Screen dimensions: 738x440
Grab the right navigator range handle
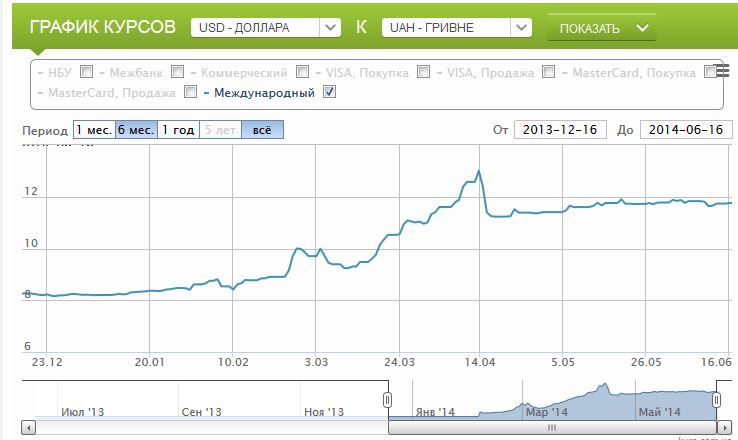pyautogui.click(x=716, y=400)
